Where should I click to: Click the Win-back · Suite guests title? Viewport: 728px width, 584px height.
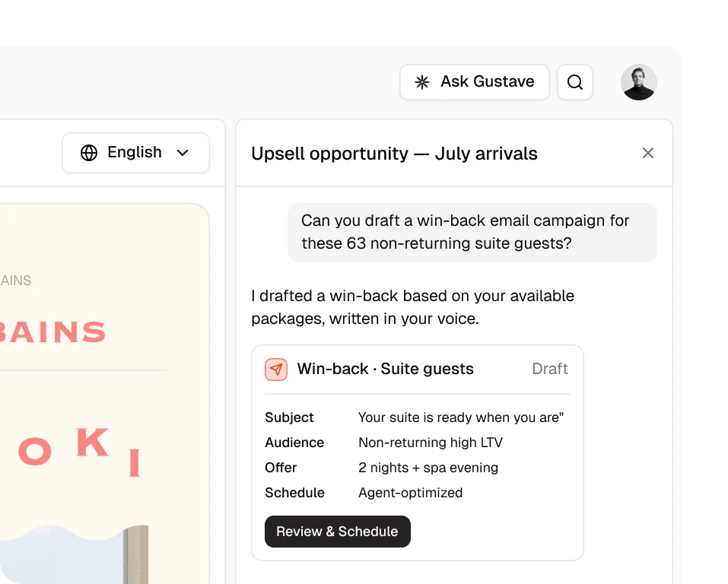[x=386, y=369]
